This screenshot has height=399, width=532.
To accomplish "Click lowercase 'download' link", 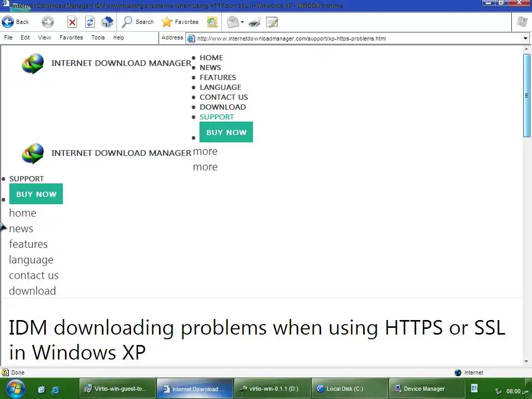I will pos(32,291).
